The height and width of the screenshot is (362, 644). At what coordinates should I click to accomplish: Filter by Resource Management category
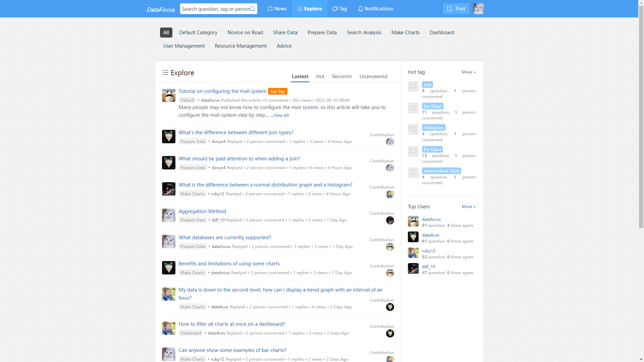[240, 46]
